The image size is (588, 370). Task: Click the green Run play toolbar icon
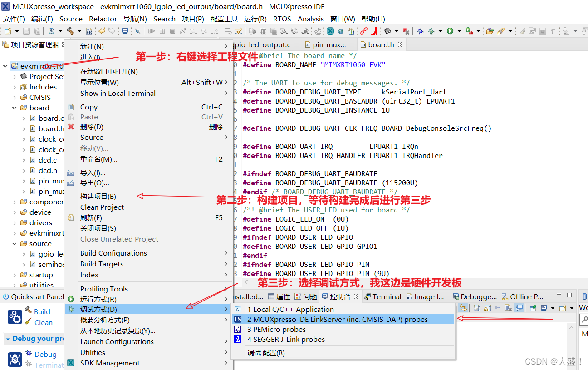coord(450,31)
